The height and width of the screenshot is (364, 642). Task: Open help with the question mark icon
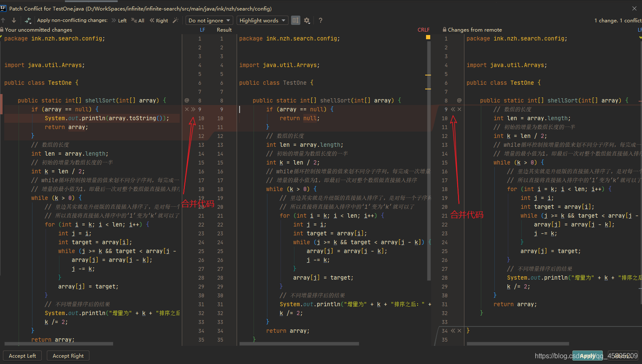(x=321, y=20)
